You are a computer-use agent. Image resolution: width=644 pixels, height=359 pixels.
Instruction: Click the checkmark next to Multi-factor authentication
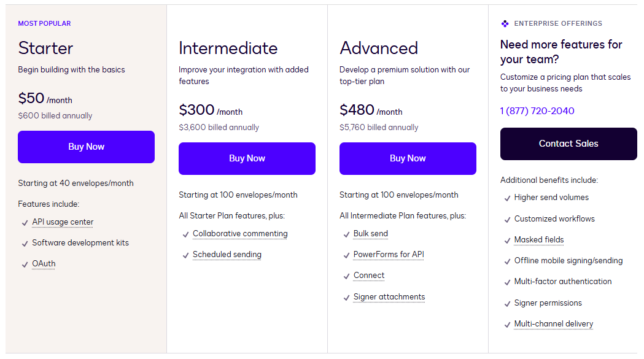(x=507, y=282)
